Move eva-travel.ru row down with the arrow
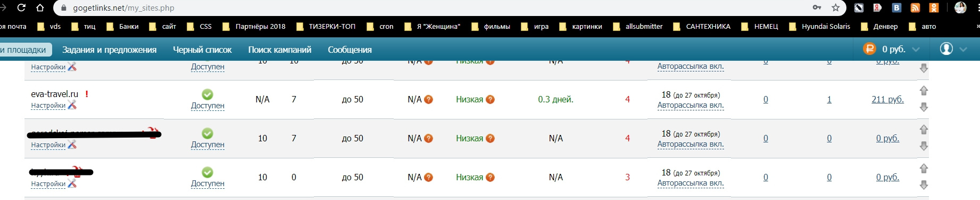 (x=924, y=107)
